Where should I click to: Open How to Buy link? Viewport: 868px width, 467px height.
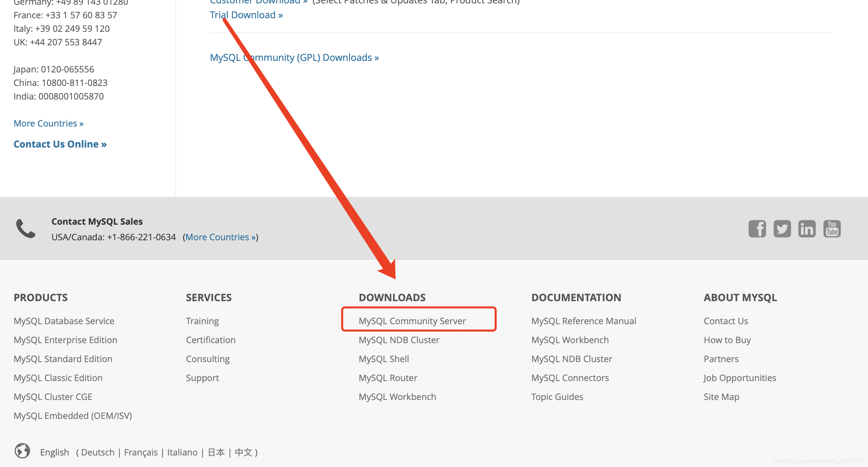pyautogui.click(x=727, y=340)
